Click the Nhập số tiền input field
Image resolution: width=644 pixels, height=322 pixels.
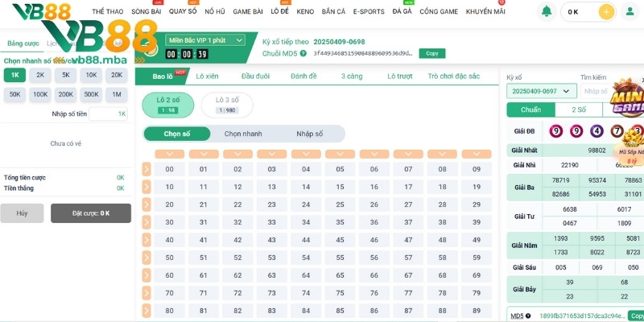[x=108, y=114]
